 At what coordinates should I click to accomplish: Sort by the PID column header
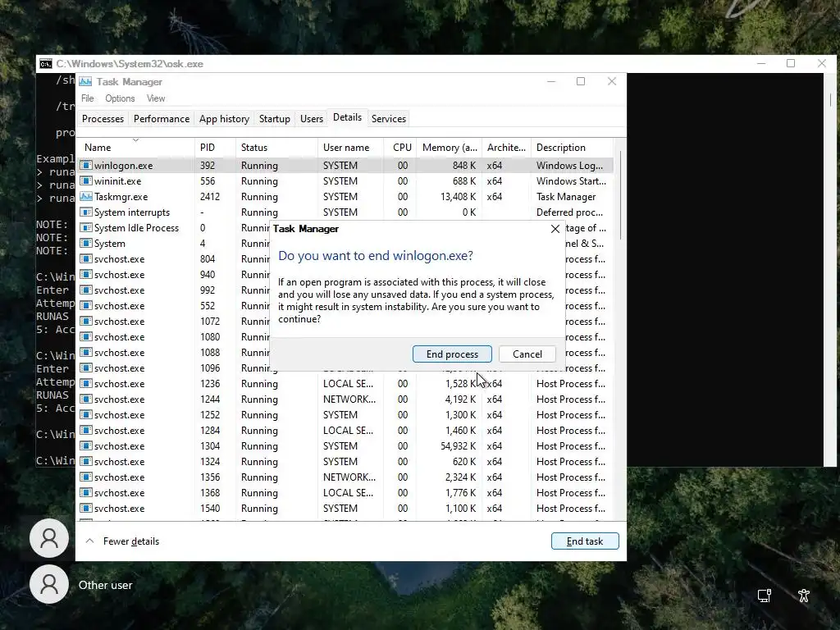[x=215, y=148]
